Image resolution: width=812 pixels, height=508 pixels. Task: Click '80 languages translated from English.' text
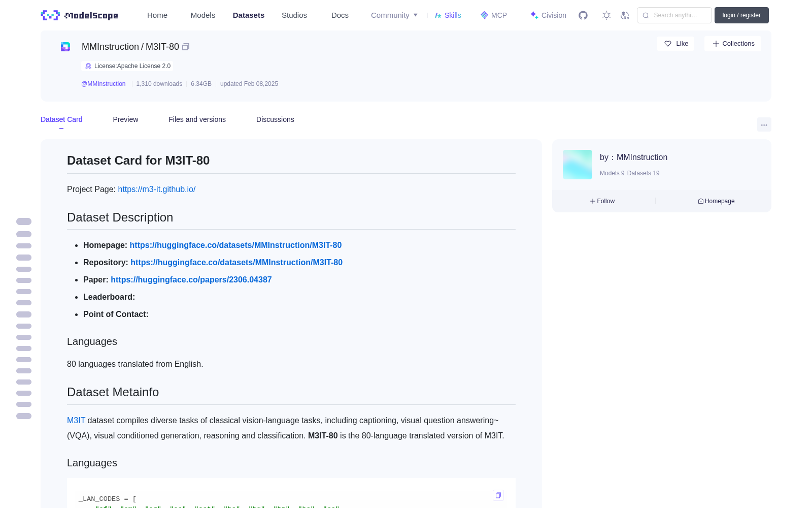click(135, 364)
